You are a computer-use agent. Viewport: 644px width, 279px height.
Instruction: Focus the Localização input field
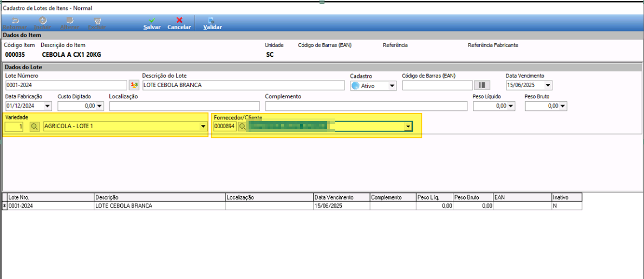coord(185,106)
